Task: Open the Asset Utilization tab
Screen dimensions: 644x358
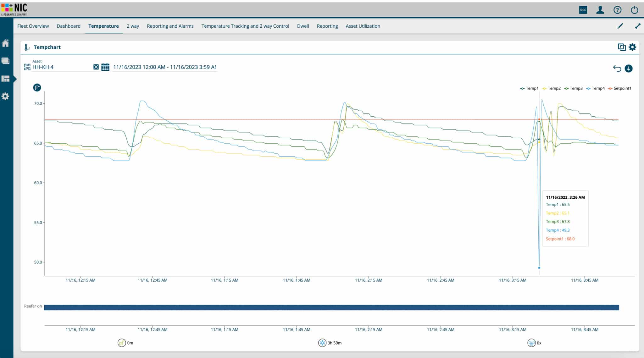Action: [363, 26]
